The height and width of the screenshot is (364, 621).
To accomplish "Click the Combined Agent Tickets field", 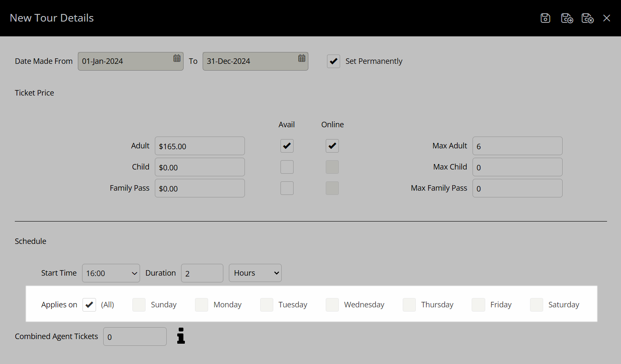I will coord(135,337).
